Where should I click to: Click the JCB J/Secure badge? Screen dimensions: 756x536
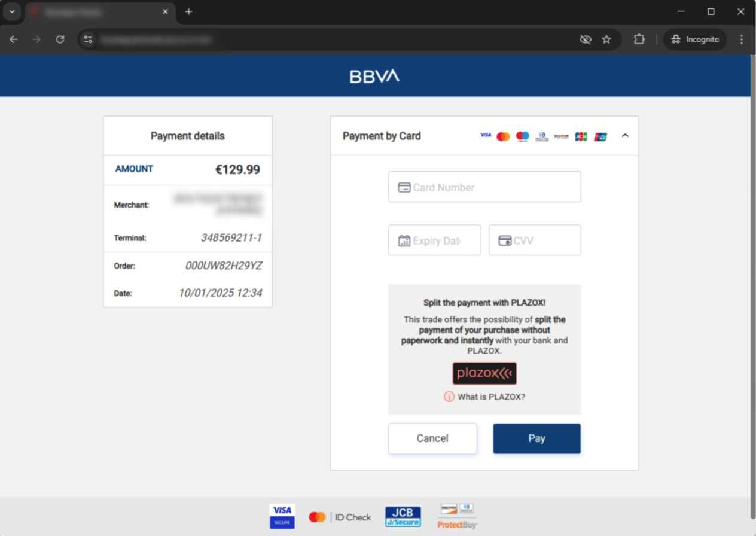pos(403,517)
